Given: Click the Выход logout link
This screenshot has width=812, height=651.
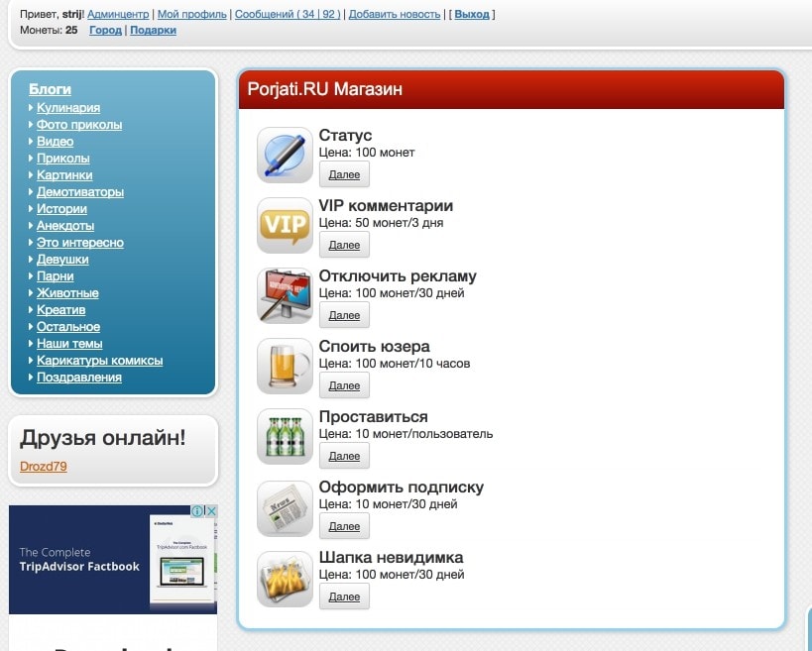Looking at the screenshot, I should pos(472,15).
